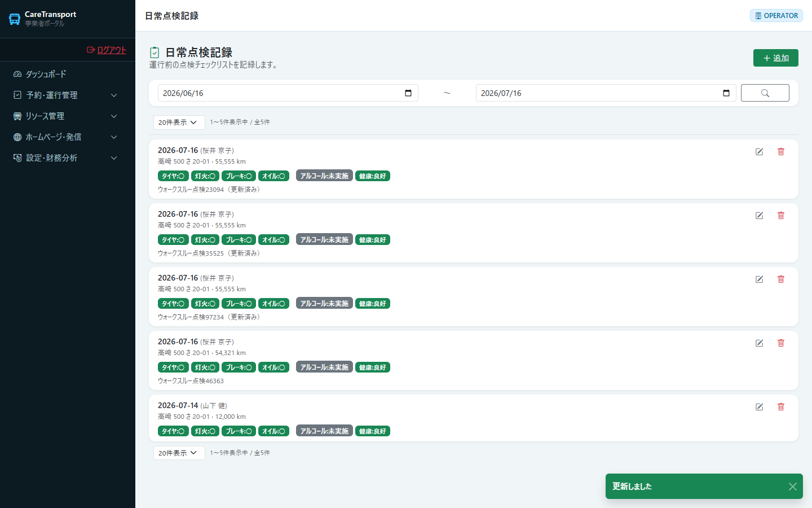Expand the リソース管理 sidebar section
This screenshot has width=812, height=508.
click(68, 116)
